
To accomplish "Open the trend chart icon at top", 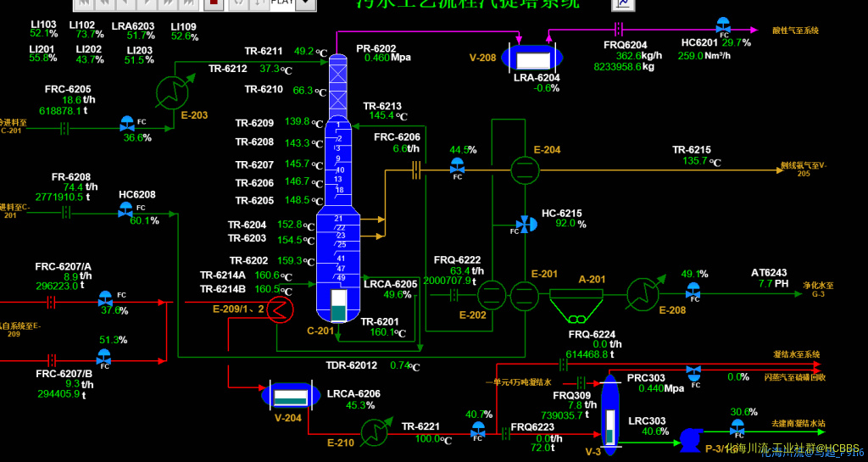I will point(623,3).
